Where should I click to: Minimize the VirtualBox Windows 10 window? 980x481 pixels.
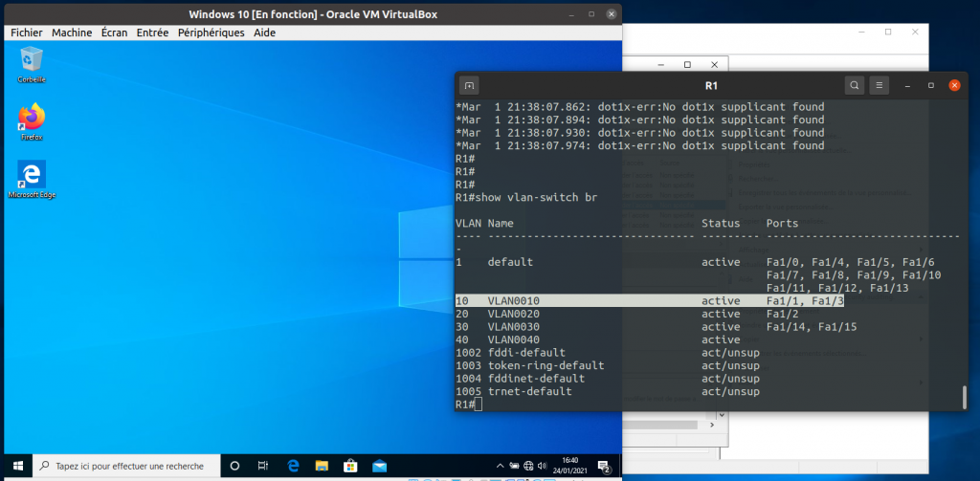[x=571, y=13]
